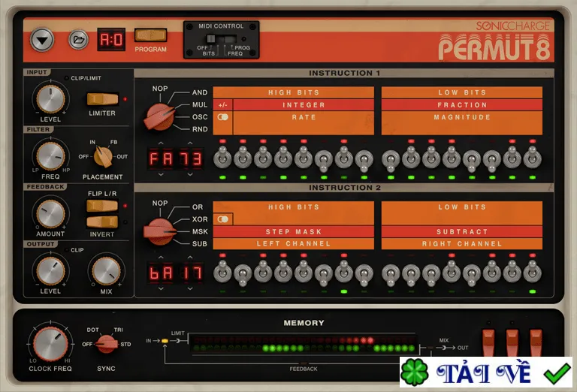
Task: Click the Instruction 1 operator selector knob
Action: [x=160, y=117]
